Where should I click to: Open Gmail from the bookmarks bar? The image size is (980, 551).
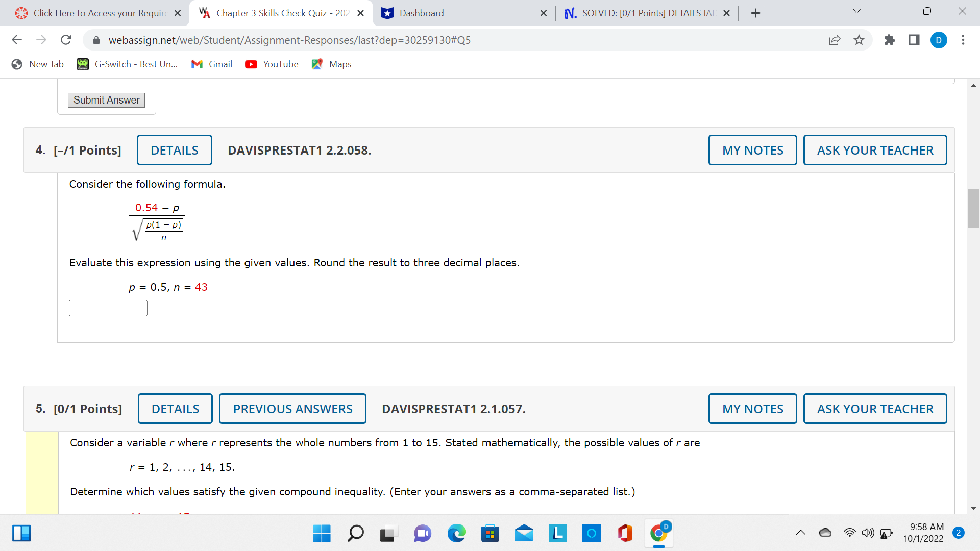211,64
